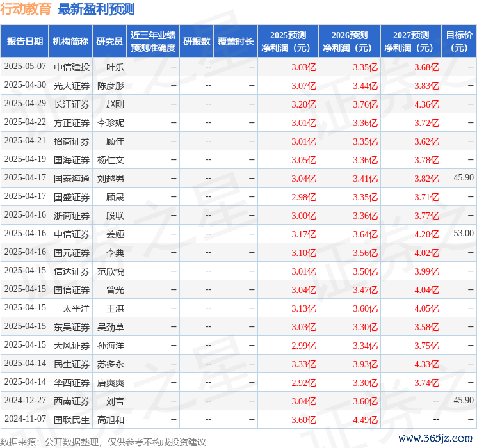Click researcher name 陈彦彤
Screen dimensions: 477x448
coord(111,86)
